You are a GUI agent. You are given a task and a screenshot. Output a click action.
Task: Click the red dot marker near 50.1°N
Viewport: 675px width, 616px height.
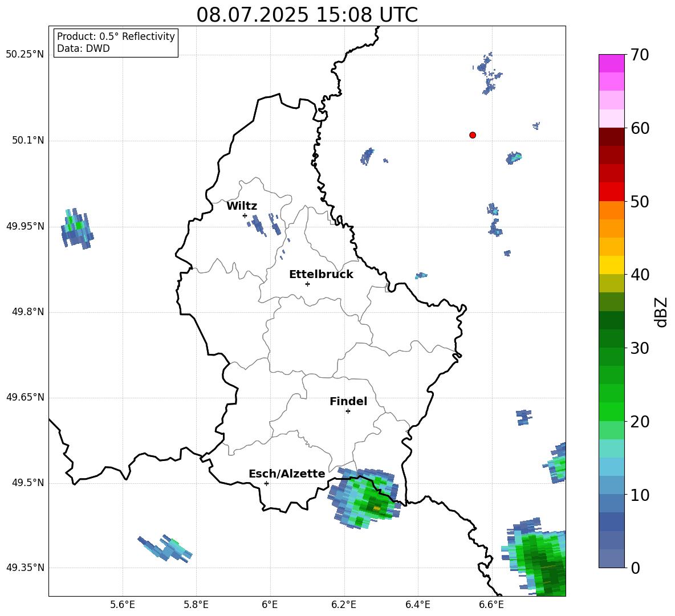click(x=472, y=135)
